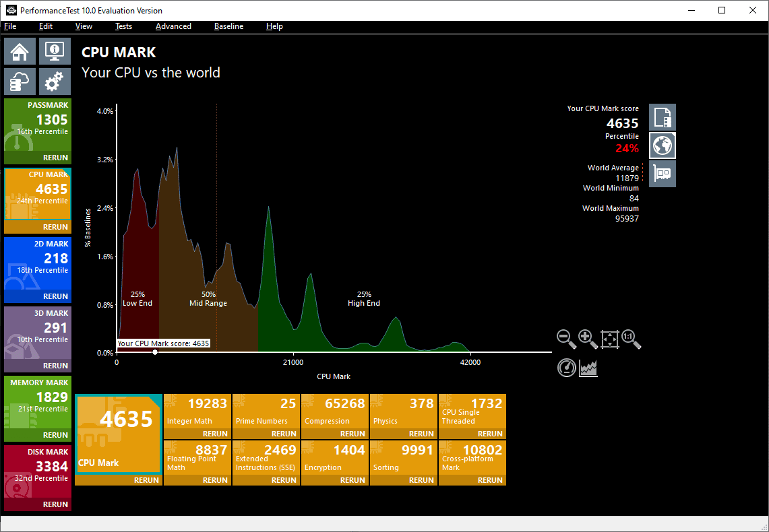Viewport: 769px width, 532px height.
Task: Rerun the CPU Single Threaded test
Action: [x=472, y=434]
